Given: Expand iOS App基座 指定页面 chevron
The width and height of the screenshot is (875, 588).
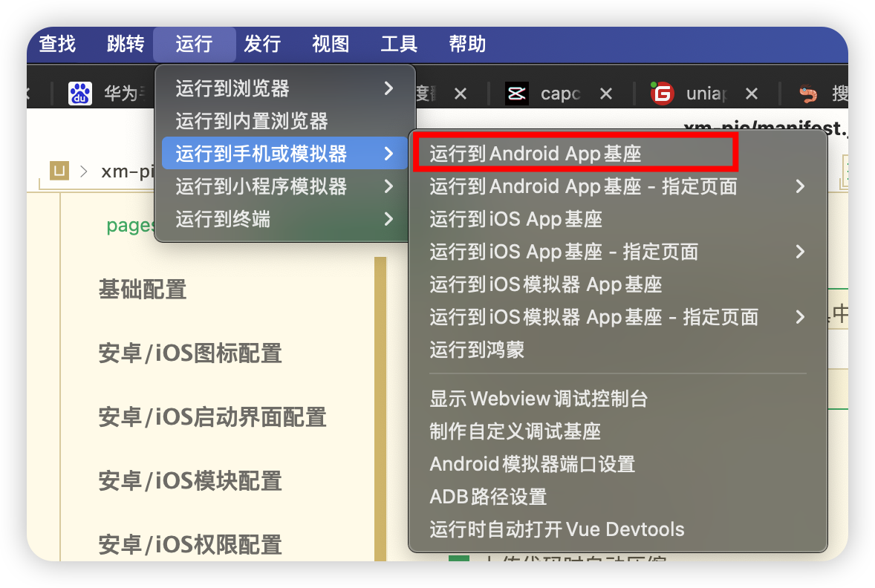Looking at the screenshot, I should [x=800, y=252].
